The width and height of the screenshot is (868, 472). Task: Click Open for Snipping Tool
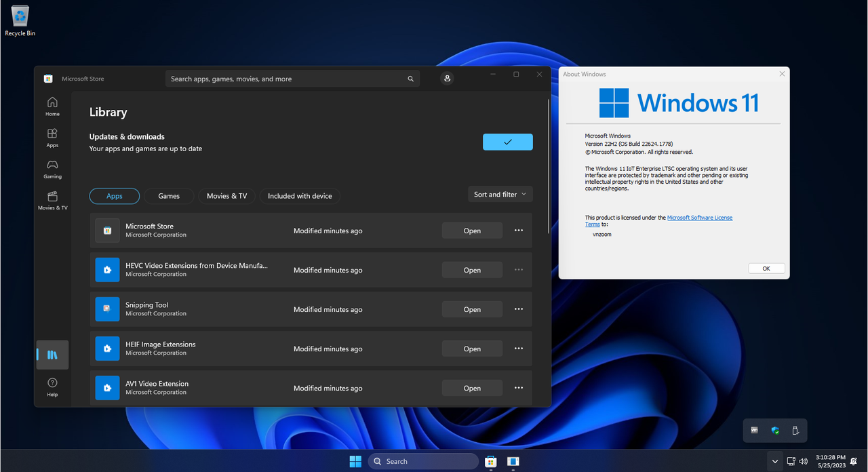(x=472, y=309)
